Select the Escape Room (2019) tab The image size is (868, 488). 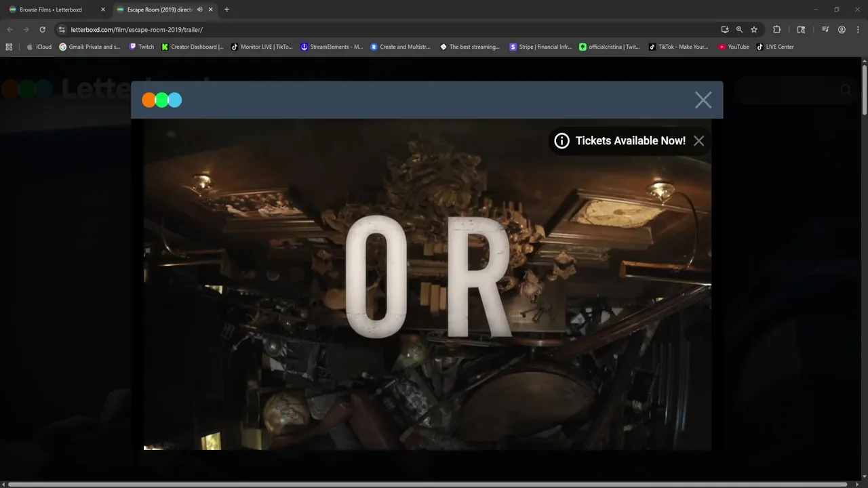165,9
